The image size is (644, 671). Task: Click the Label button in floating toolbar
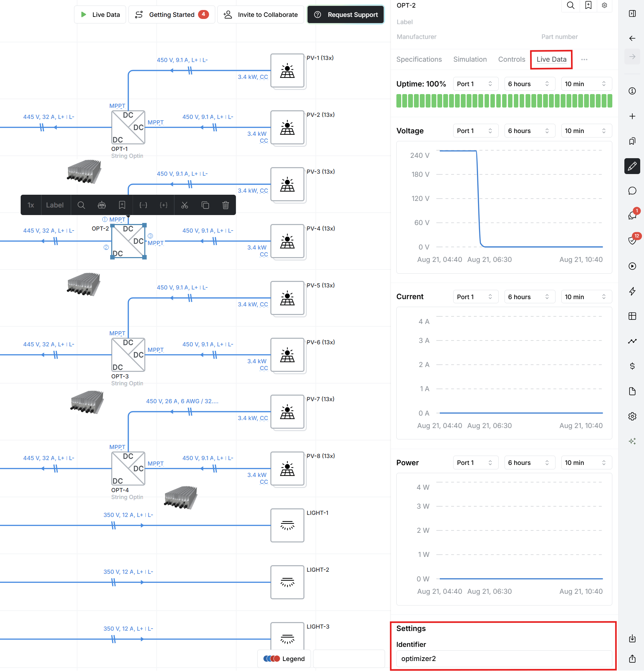coord(55,205)
